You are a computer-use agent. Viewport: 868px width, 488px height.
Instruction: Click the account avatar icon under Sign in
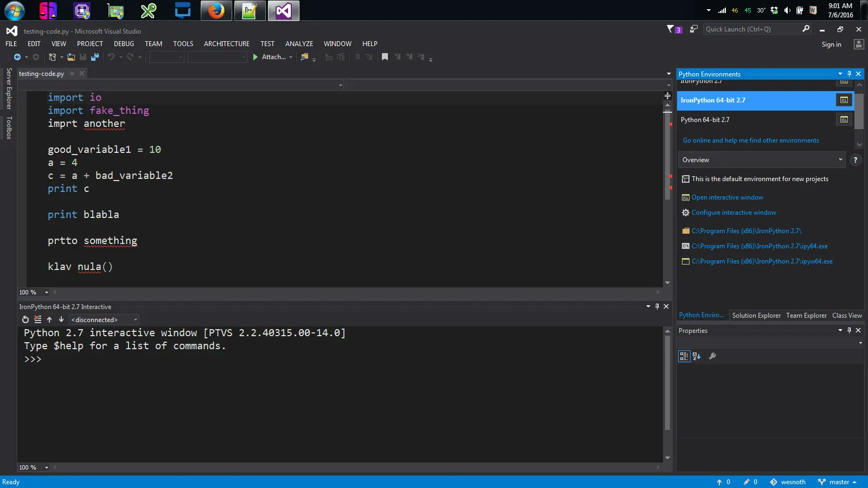coord(859,44)
